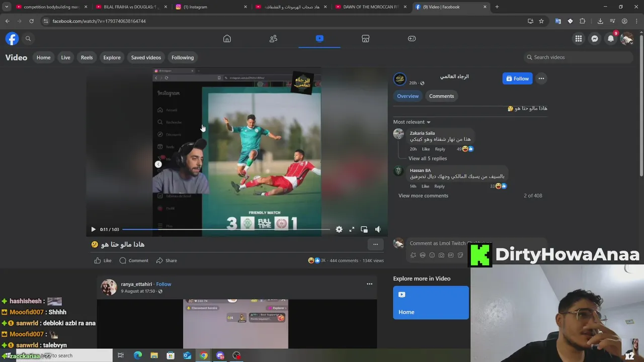Click the browser back arrow

[7, 21]
